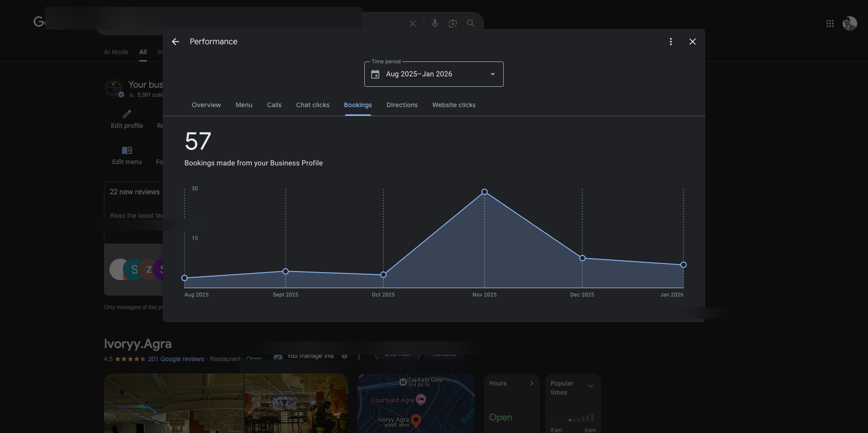Select the Oct 2025 data point on chart
Viewport: 868px width, 433px height.
pos(383,274)
